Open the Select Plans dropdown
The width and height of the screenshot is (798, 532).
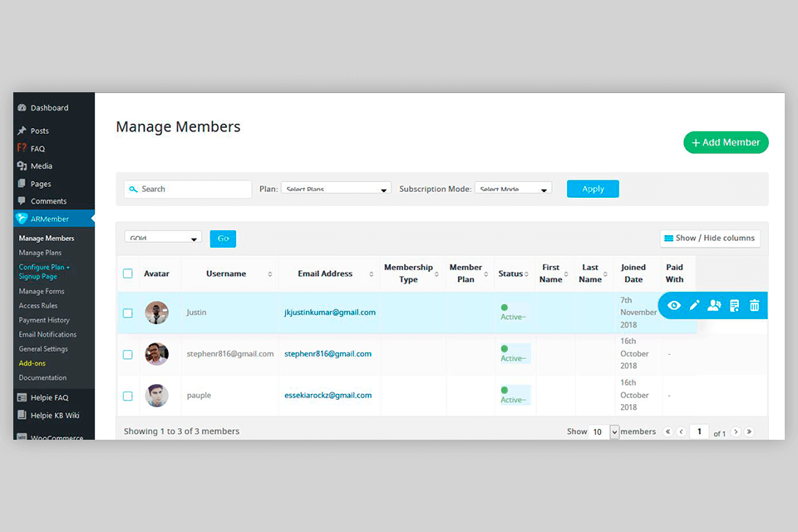point(336,190)
